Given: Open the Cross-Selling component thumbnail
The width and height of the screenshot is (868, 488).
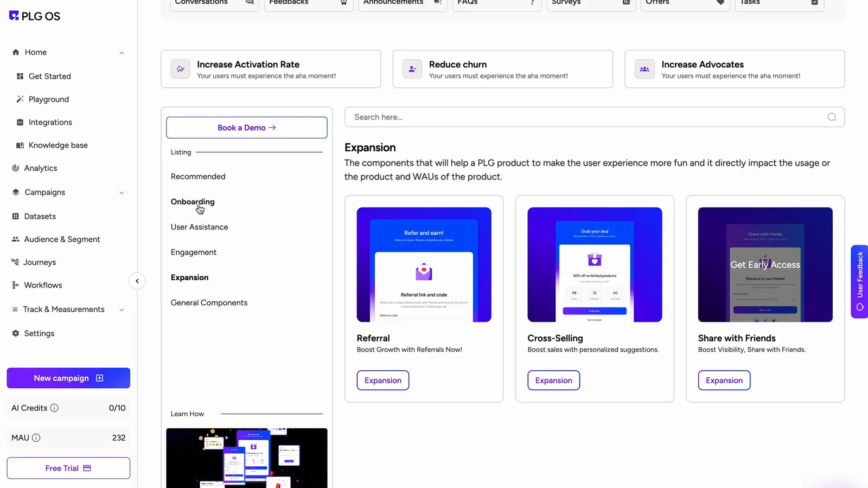Looking at the screenshot, I should 595,265.
